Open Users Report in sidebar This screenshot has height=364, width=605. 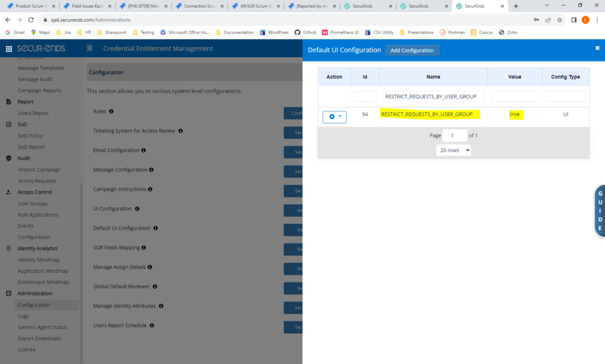click(33, 113)
